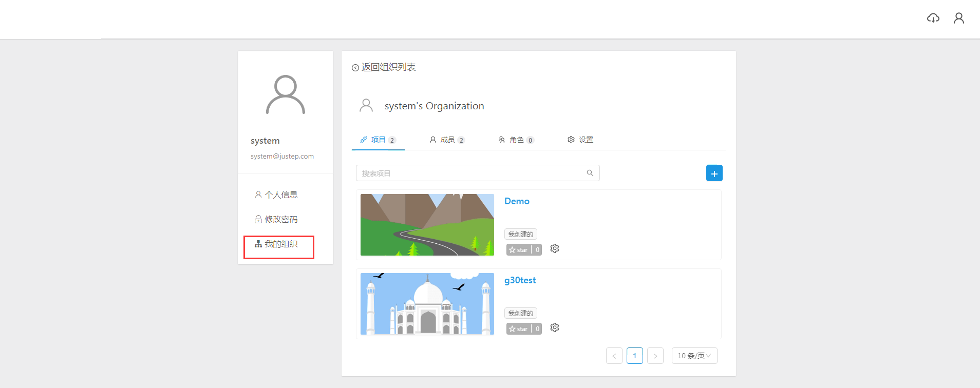Open the Demo project title link
Image resolution: width=980 pixels, height=388 pixels.
(517, 201)
